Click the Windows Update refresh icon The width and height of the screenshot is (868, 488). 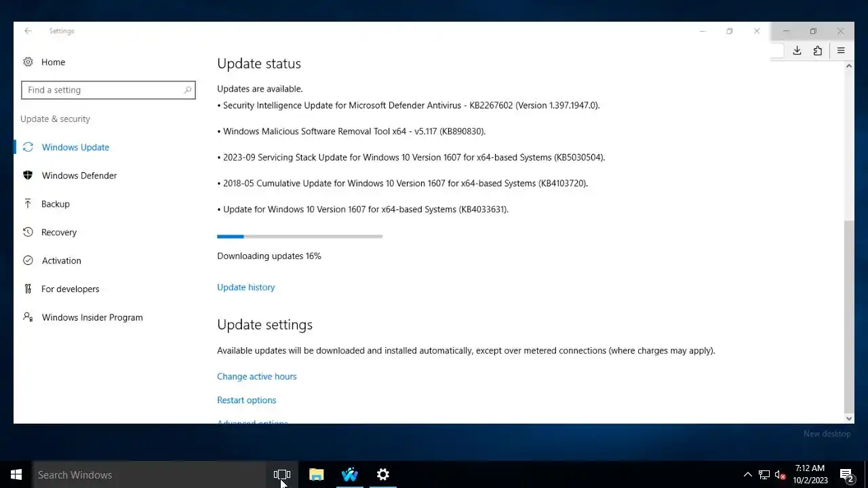pos(28,147)
